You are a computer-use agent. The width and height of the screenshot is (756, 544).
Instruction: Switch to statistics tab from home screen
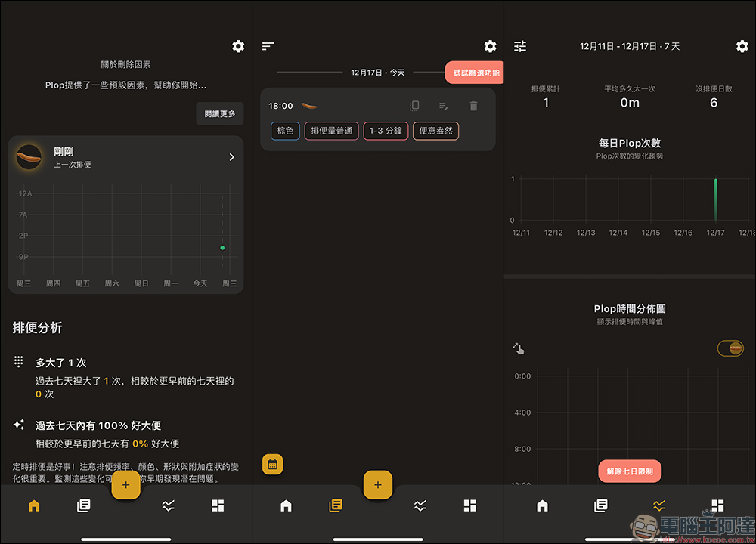click(169, 505)
